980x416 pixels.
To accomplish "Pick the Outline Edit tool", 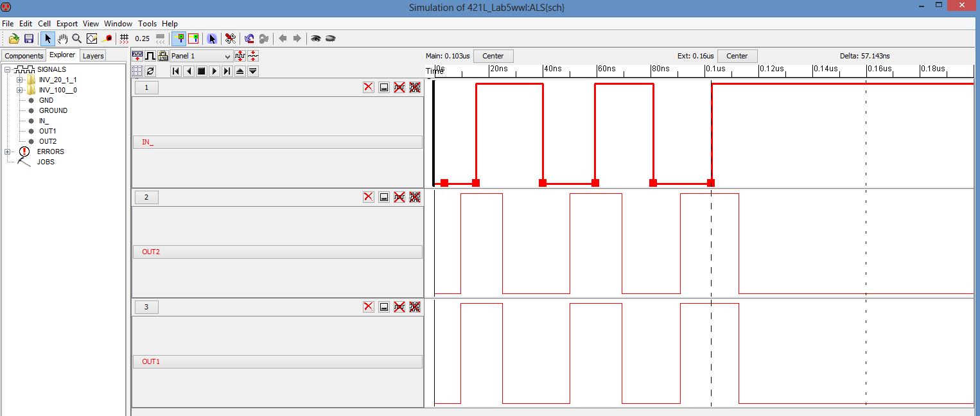I will click(92, 39).
